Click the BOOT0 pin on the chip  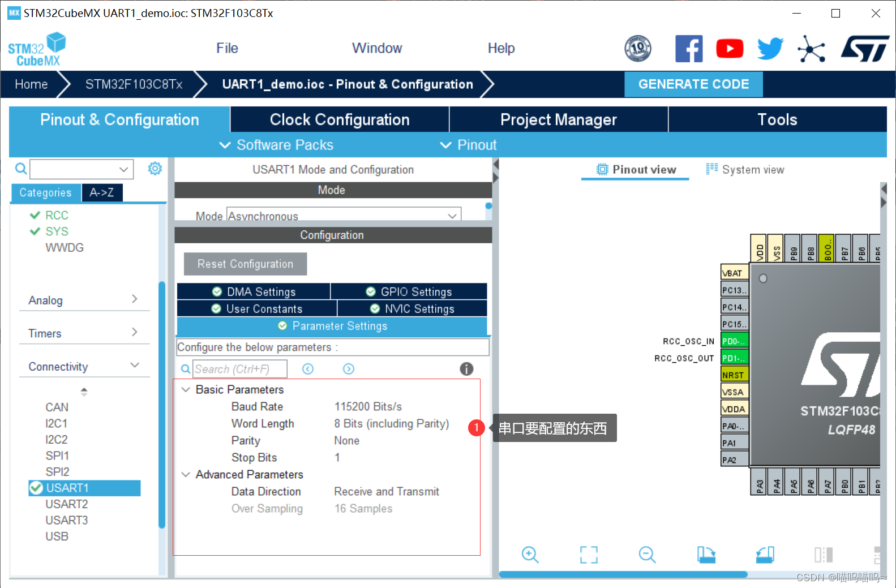pos(827,248)
